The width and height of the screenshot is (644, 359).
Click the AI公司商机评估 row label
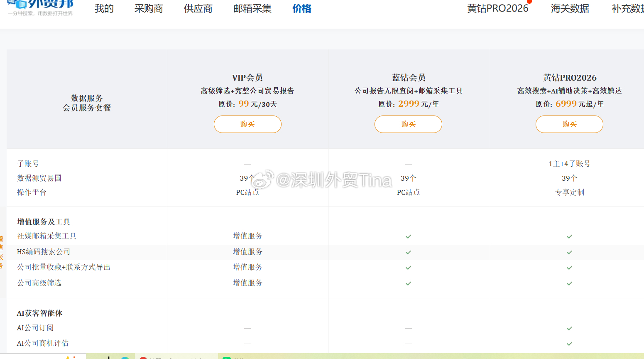click(43, 343)
